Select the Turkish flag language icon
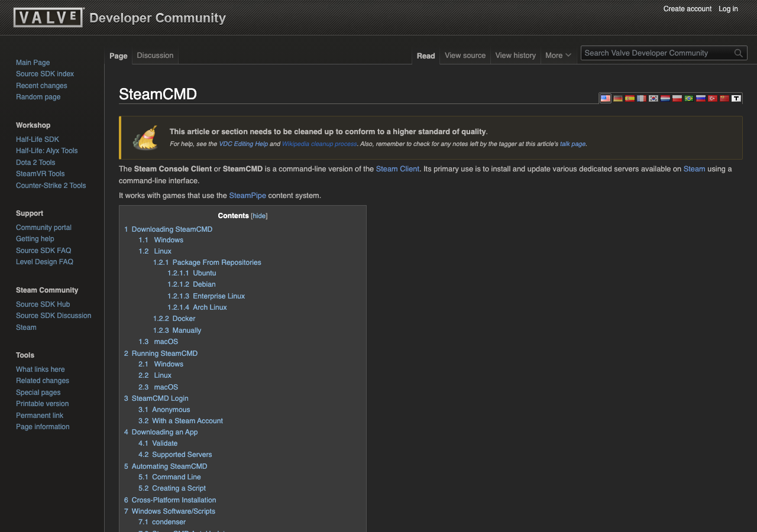 [x=713, y=98]
